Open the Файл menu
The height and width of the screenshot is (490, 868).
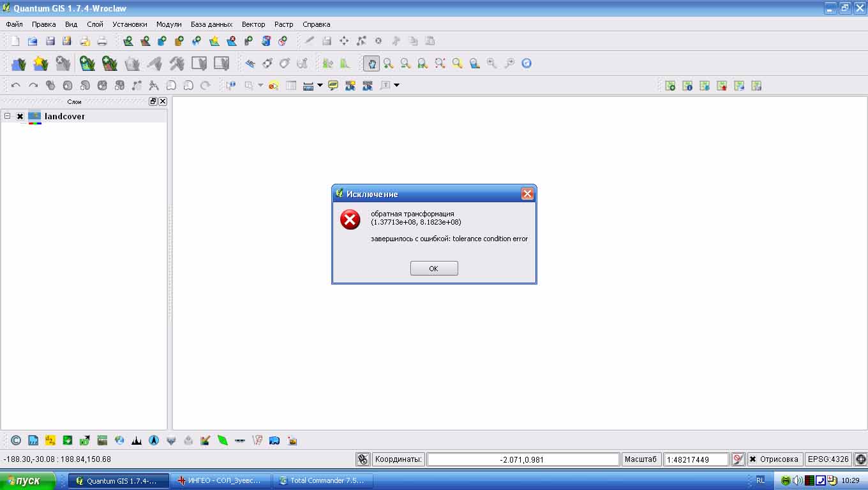[x=14, y=24]
